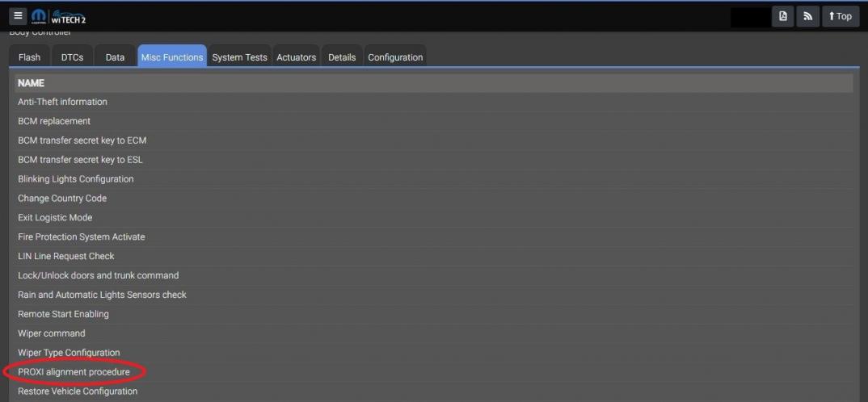Open the PDF report icon
The width and height of the screenshot is (868, 402).
(783, 17)
